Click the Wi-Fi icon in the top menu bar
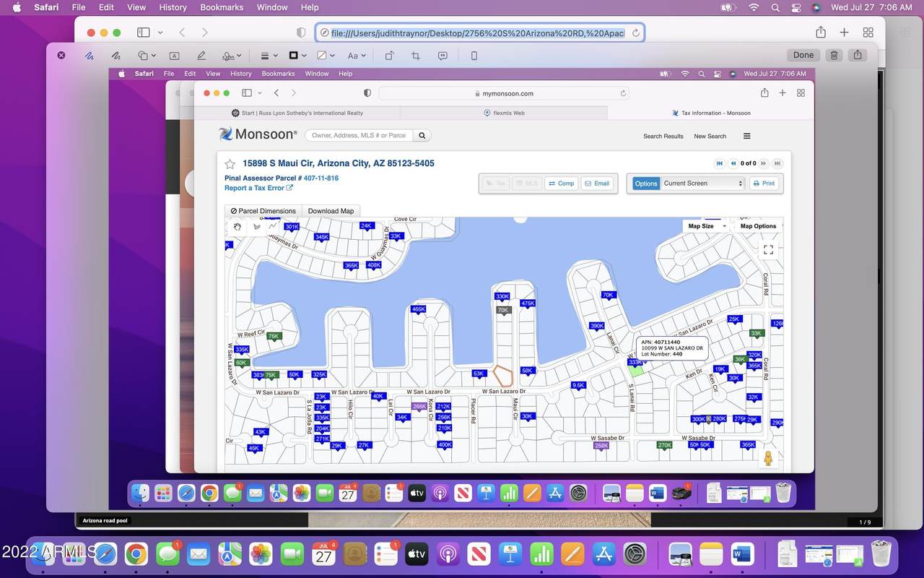 click(754, 7)
